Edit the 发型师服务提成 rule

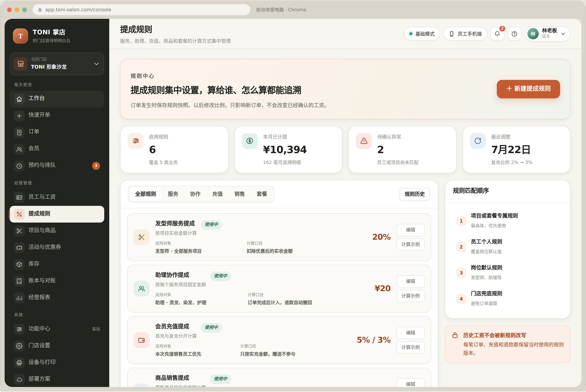(x=410, y=230)
